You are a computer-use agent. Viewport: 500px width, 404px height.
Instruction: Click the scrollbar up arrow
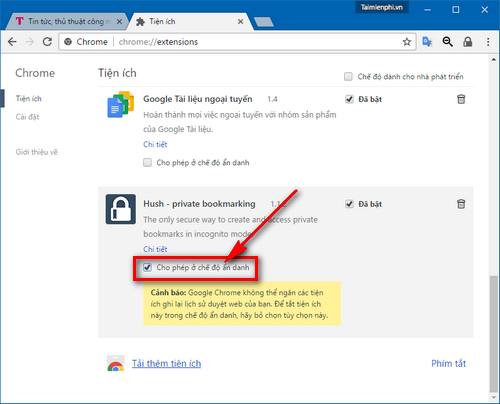(x=494, y=60)
